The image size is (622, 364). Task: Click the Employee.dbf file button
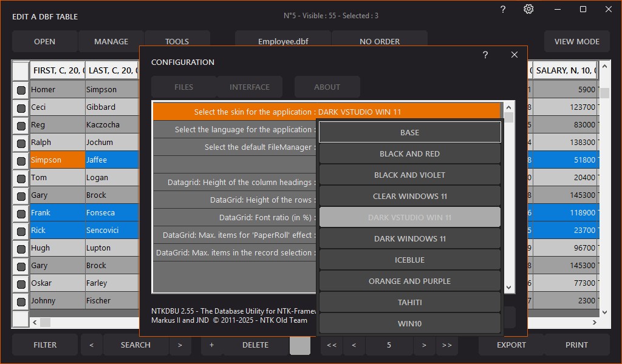click(x=283, y=41)
